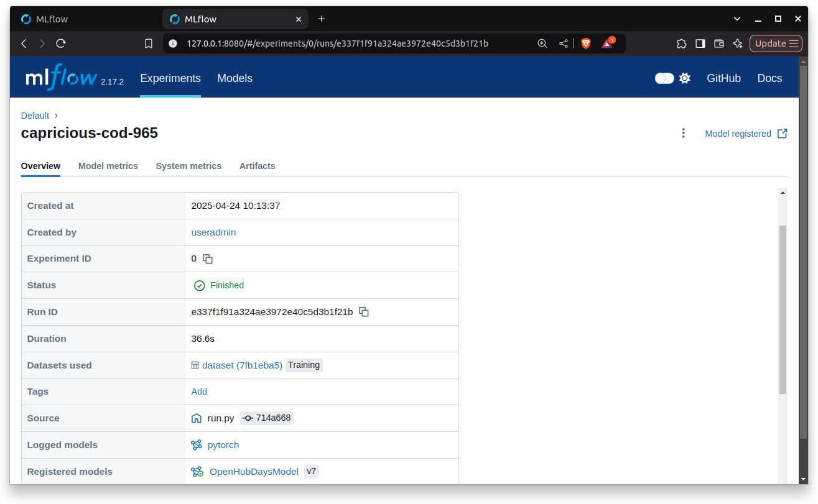Click the run title capricious-cod-965
Screen dimensions: 818x504
90,133
